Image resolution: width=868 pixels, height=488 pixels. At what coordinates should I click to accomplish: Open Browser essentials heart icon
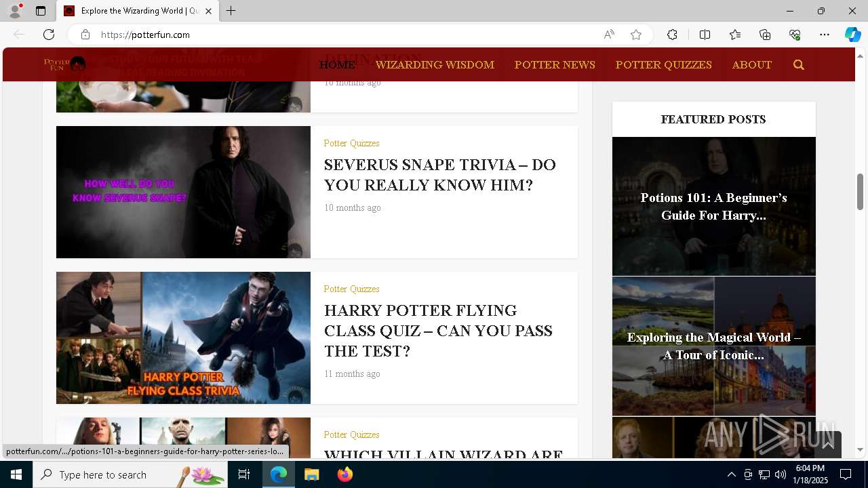pos(795,35)
